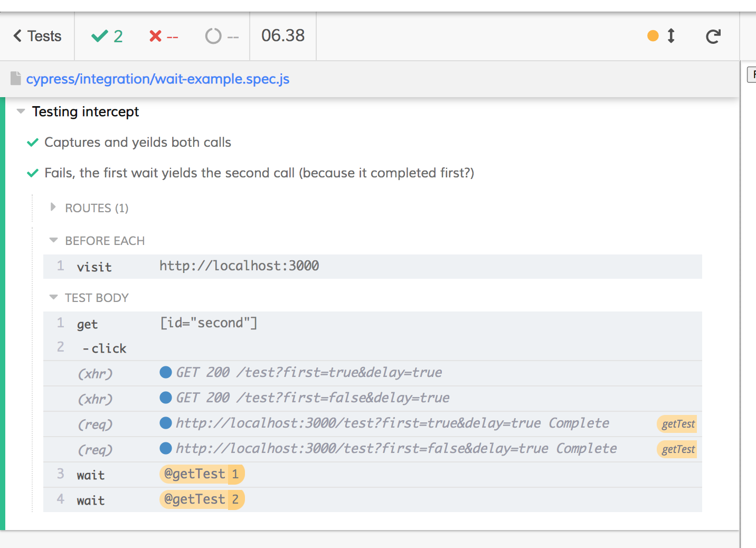Click the file icon beside the spec path

pyautogui.click(x=16, y=79)
